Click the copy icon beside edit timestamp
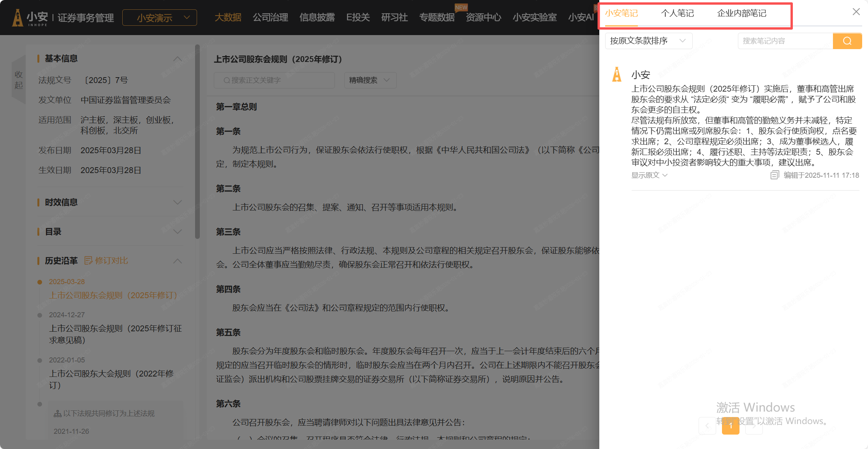868x449 pixels. click(x=775, y=175)
